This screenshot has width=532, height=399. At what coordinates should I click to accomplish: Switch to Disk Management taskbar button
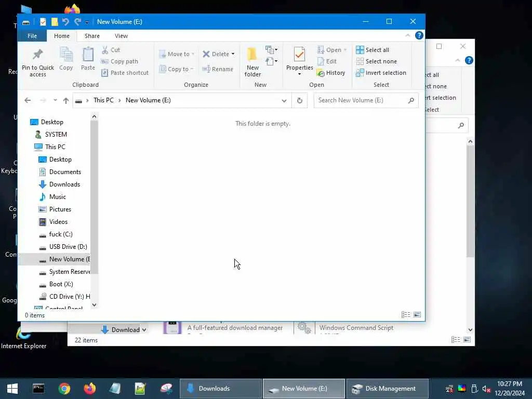coord(387,389)
